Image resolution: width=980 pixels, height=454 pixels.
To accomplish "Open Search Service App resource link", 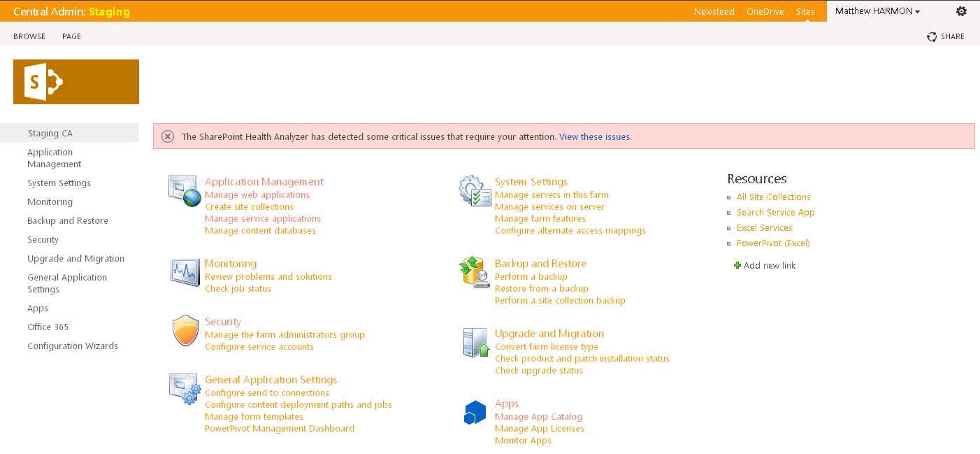I will [776, 213].
